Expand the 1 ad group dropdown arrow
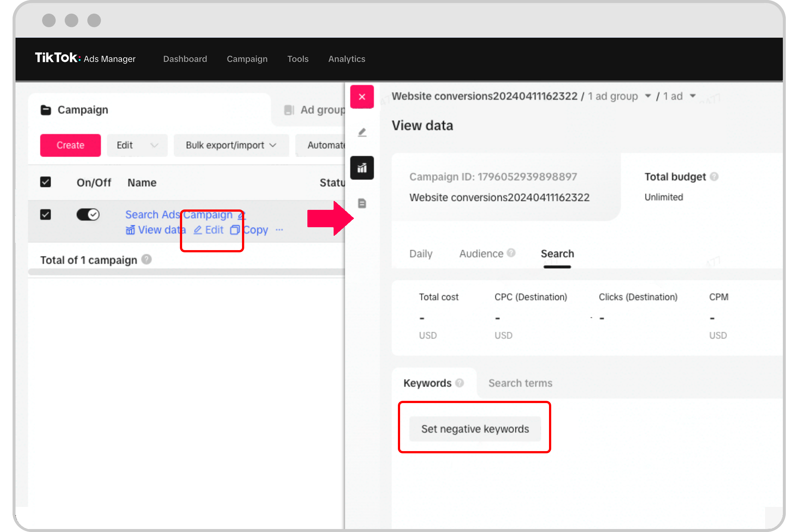 (x=648, y=96)
